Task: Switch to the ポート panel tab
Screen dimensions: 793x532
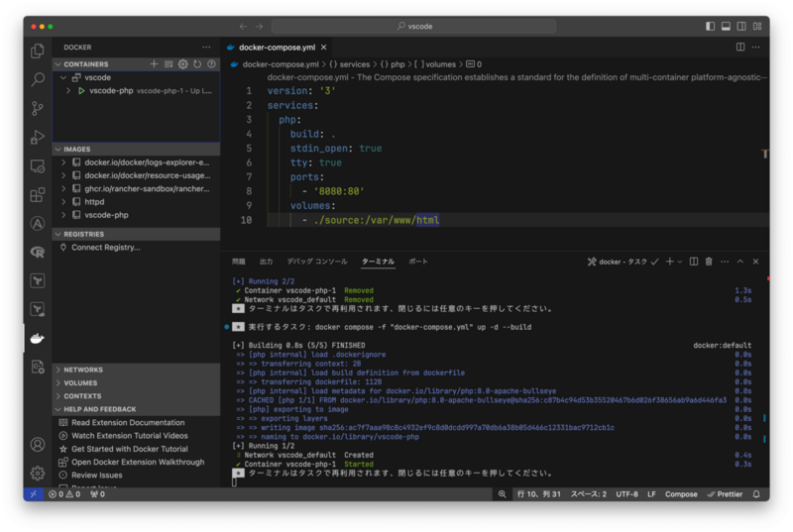Action: click(x=418, y=262)
